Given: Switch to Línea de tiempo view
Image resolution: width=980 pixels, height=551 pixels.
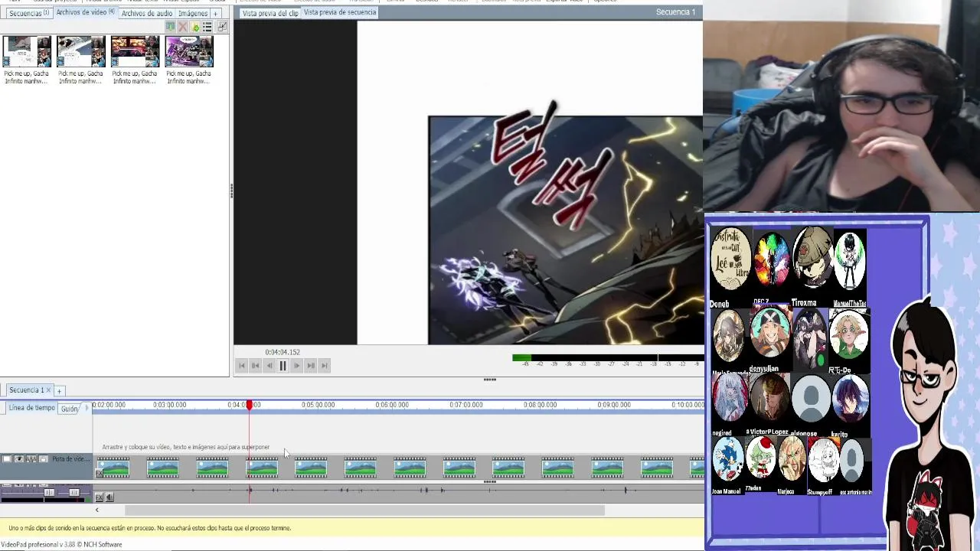Looking at the screenshot, I should (x=31, y=408).
